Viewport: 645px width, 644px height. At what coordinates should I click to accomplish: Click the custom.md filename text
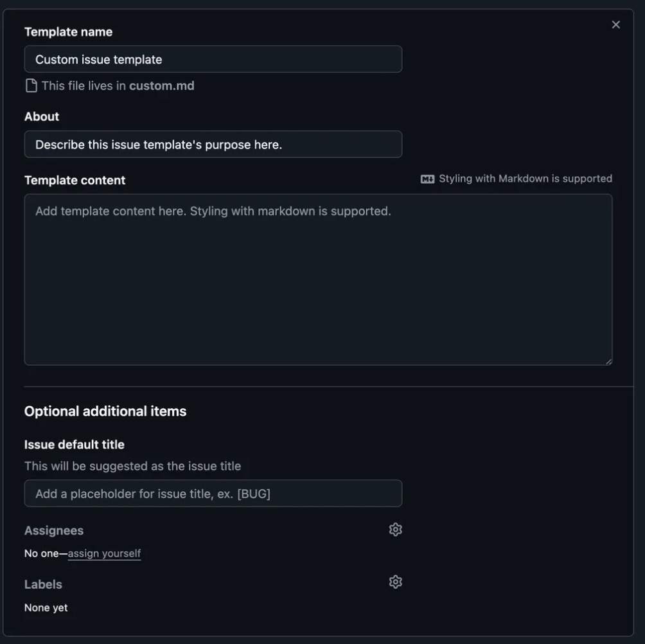(161, 86)
